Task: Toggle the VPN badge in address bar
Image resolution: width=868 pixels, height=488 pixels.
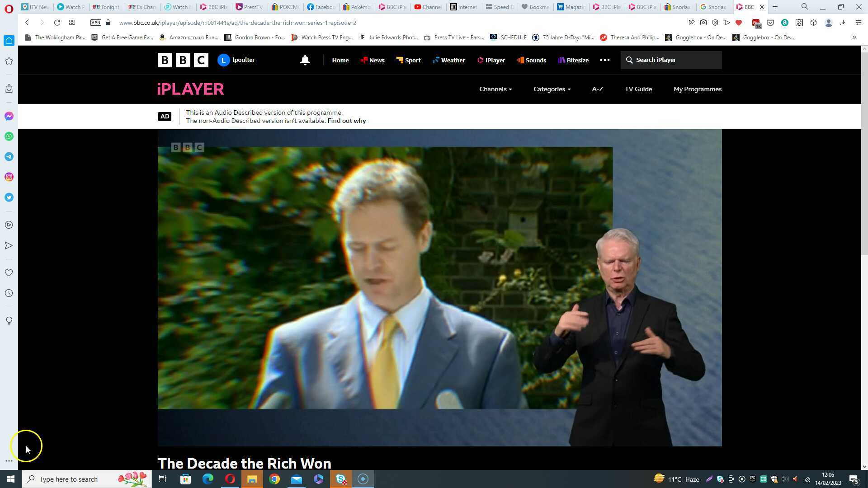Action: (96, 23)
